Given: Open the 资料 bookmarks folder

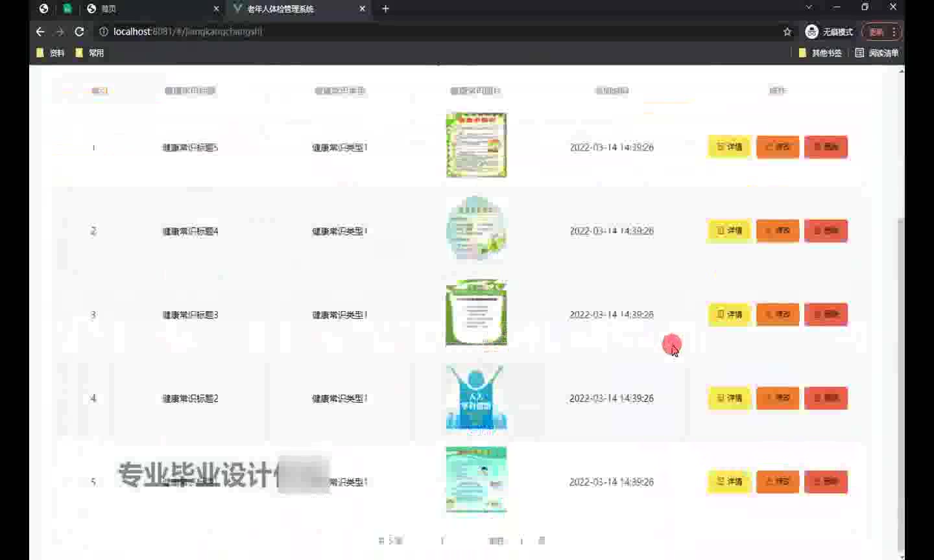Looking at the screenshot, I should tap(51, 52).
